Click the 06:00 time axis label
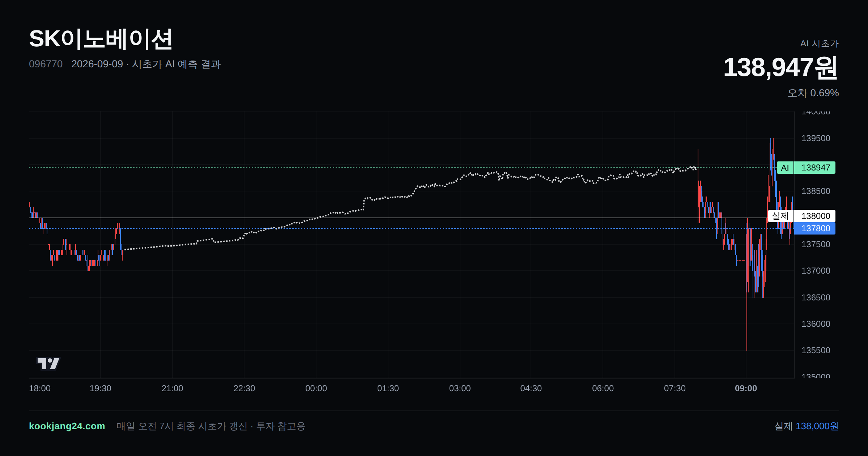 click(603, 388)
